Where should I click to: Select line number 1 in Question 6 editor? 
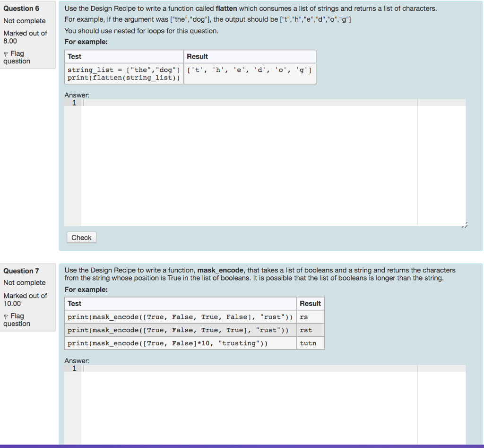coord(74,102)
